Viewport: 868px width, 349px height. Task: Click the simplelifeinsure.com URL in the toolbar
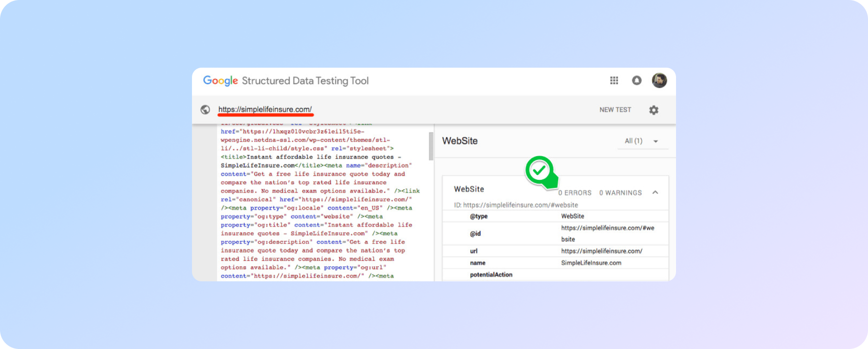click(265, 109)
